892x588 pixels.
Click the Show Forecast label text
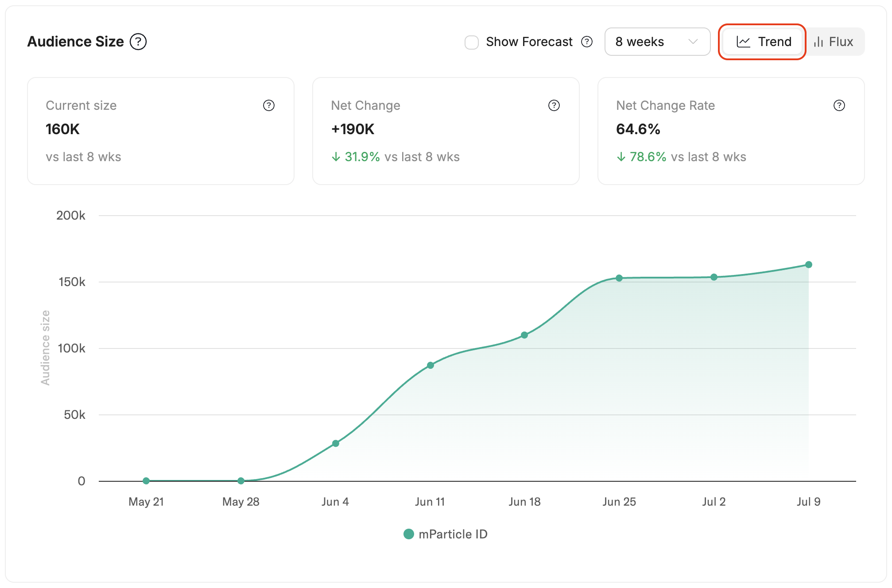click(529, 42)
